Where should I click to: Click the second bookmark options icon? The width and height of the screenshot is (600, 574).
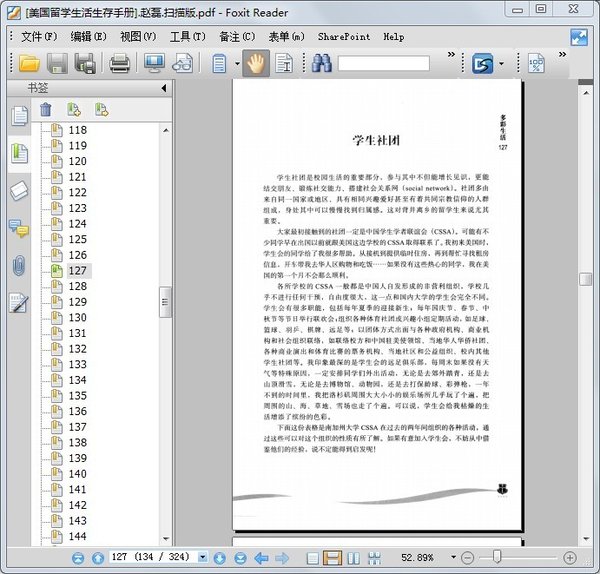point(101,109)
